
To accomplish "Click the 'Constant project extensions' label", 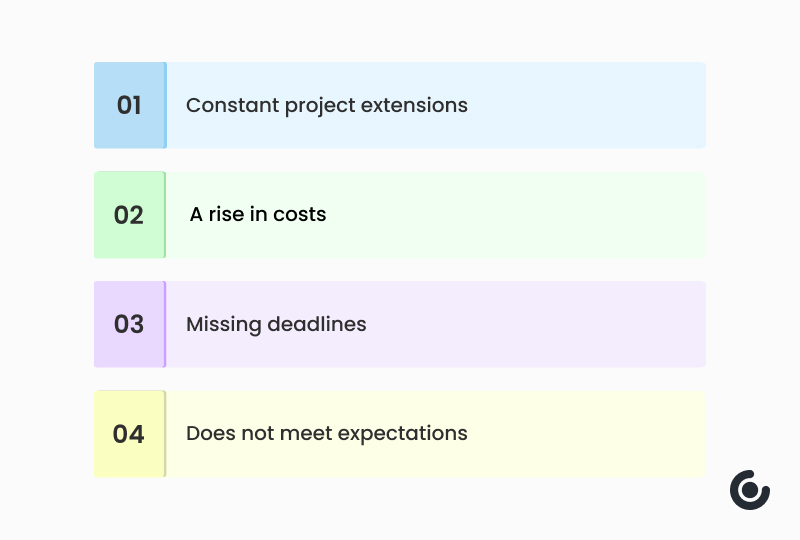I will [x=327, y=106].
